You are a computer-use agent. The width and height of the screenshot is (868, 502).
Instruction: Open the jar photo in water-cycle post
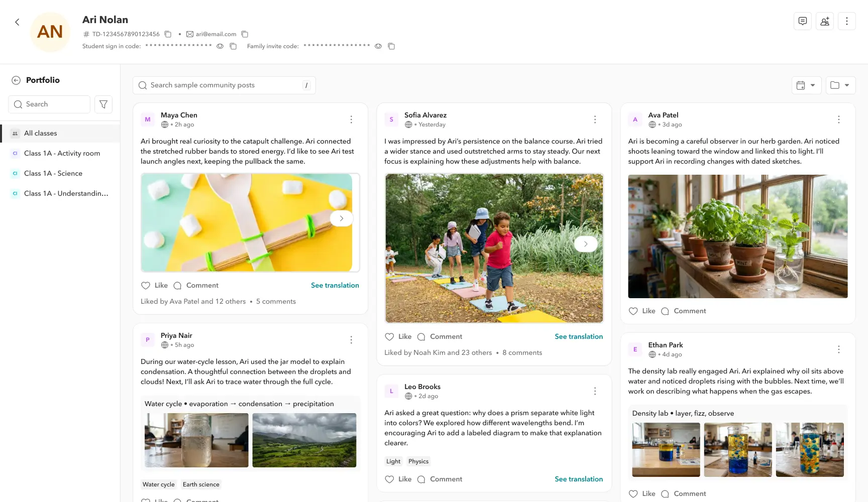coord(196,440)
